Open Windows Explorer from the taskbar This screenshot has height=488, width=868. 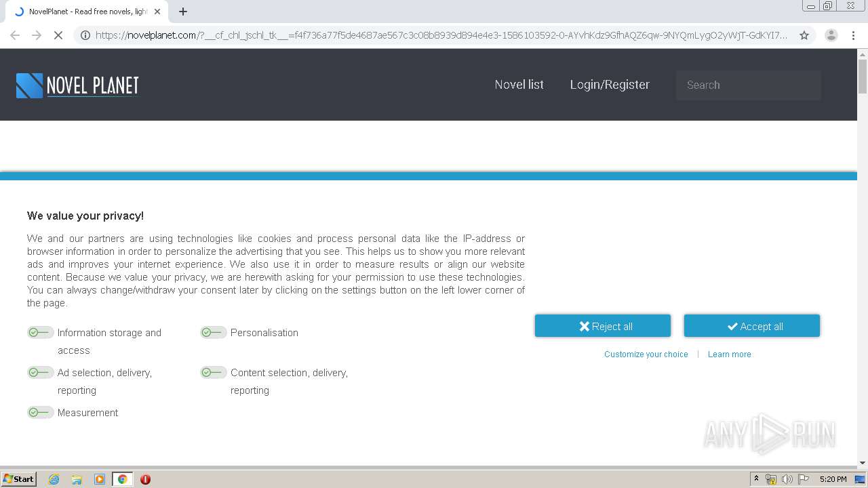(x=77, y=479)
